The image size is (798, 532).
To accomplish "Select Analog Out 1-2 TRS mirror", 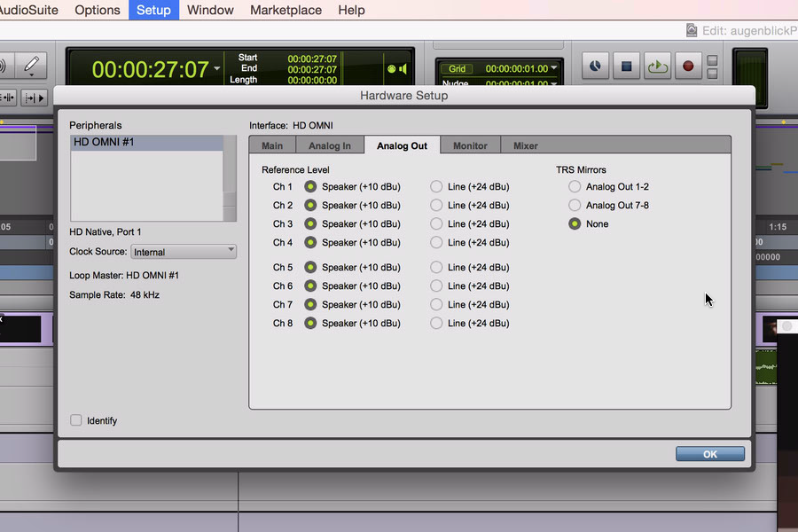I will 575,187.
